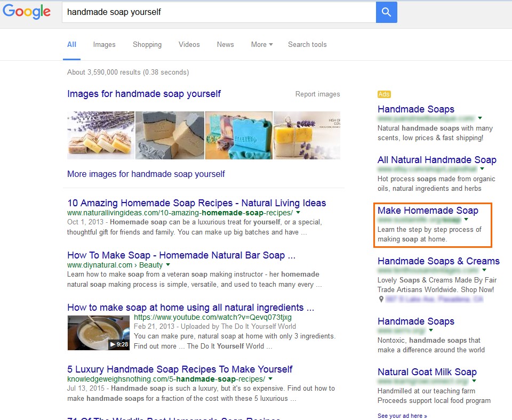Open the More dropdown menu
Image resolution: width=512 pixels, height=420 pixels.
(x=261, y=44)
